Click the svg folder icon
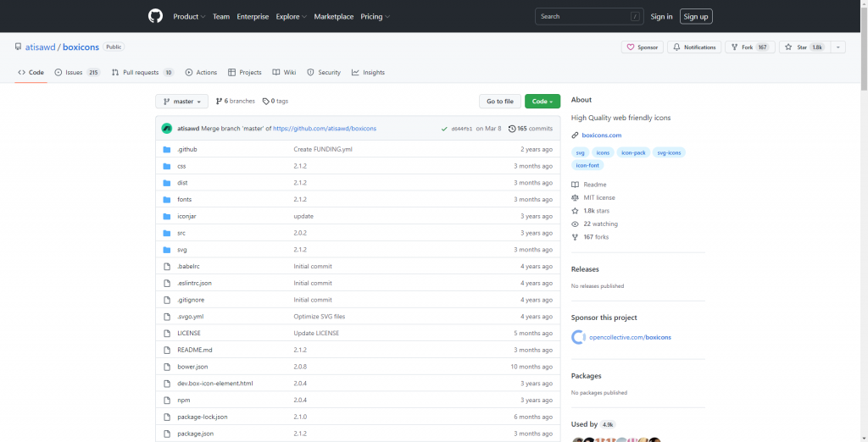 pyautogui.click(x=167, y=250)
